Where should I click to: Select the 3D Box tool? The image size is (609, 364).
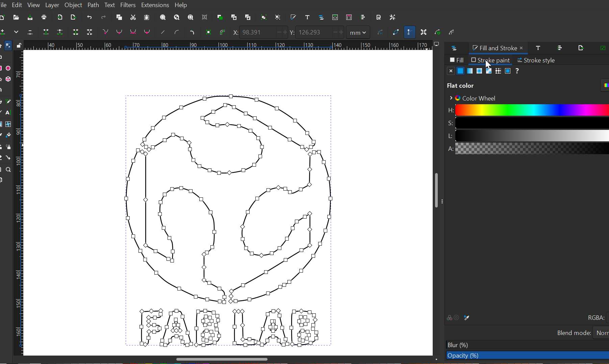pos(8,79)
